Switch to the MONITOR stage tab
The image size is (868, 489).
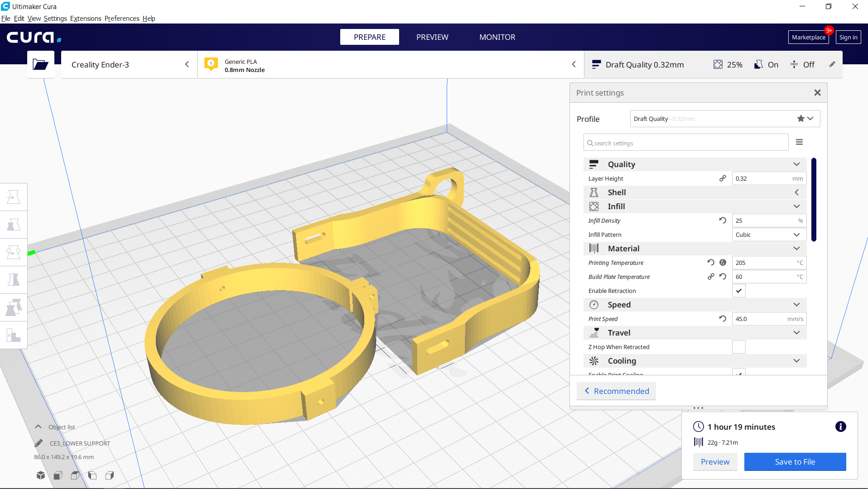click(x=497, y=37)
